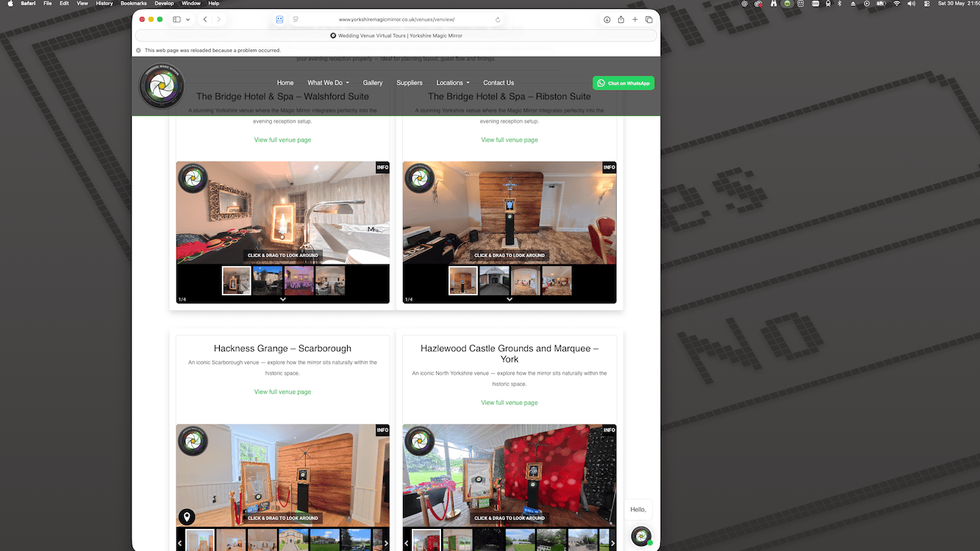The height and width of the screenshot is (551, 980).
Task: Go to Home in site navigation
Action: click(285, 83)
